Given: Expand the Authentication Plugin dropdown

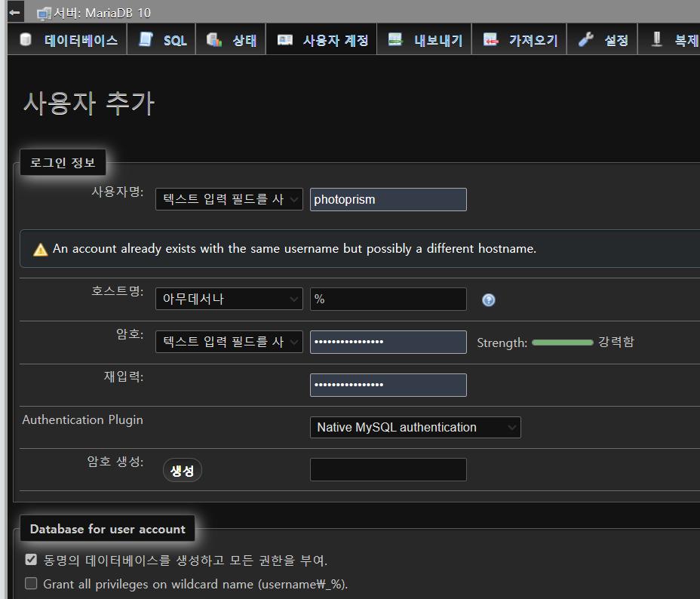Looking at the screenshot, I should coord(415,427).
